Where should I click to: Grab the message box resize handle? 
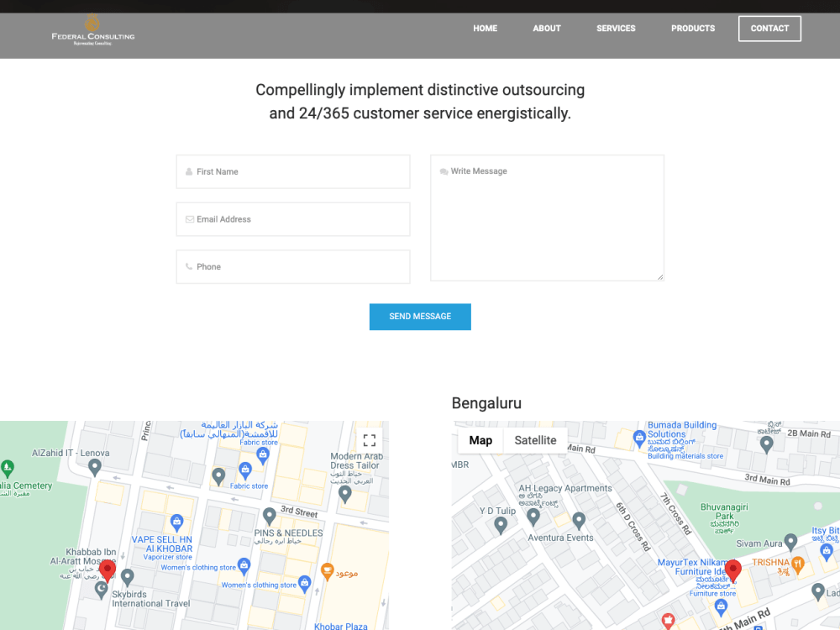tap(660, 277)
